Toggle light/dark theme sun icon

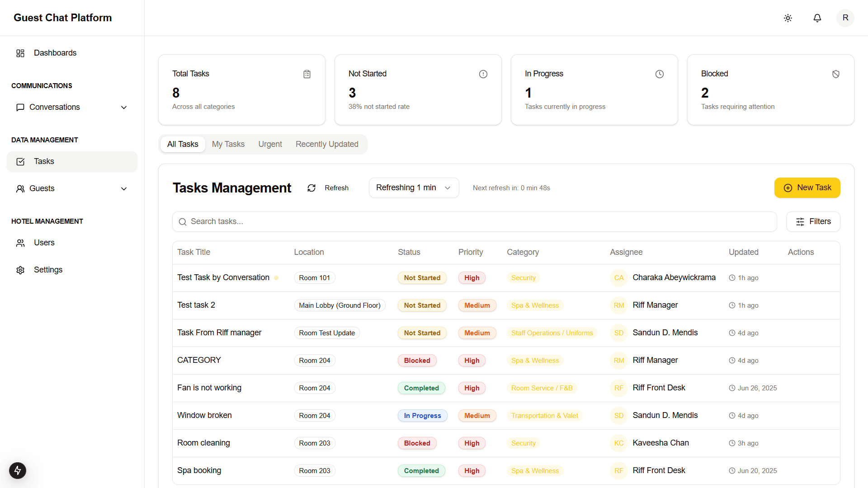788,18
